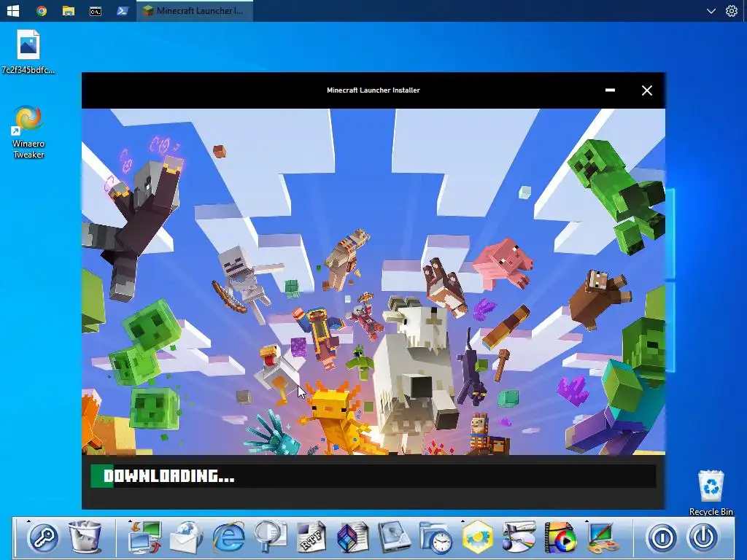The image size is (747, 560).
Task: Open the Windows Start menu
Action: pyautogui.click(x=13, y=10)
